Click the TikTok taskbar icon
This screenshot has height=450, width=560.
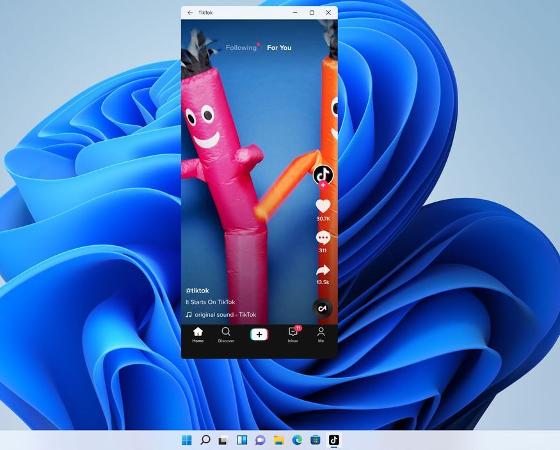pos(334,440)
